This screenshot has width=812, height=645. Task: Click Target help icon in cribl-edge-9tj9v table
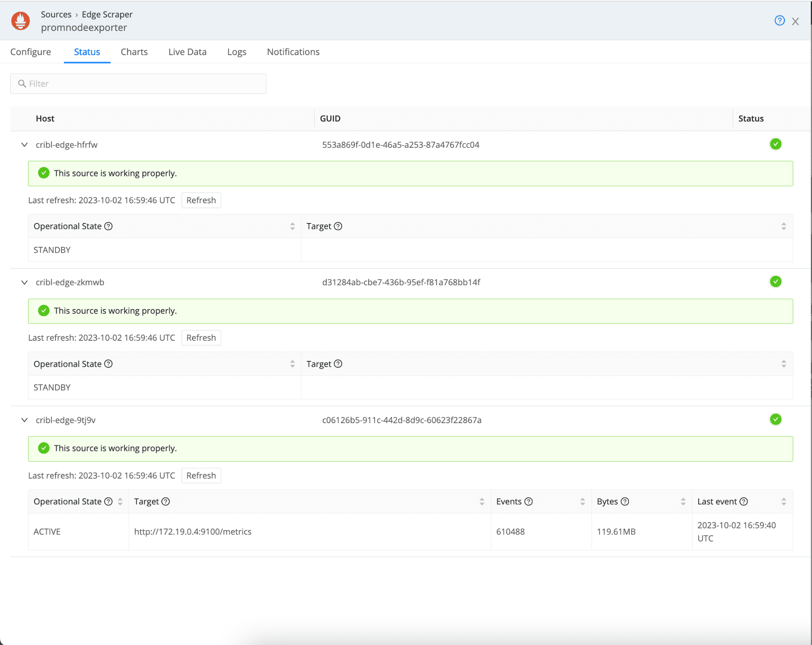click(x=166, y=502)
